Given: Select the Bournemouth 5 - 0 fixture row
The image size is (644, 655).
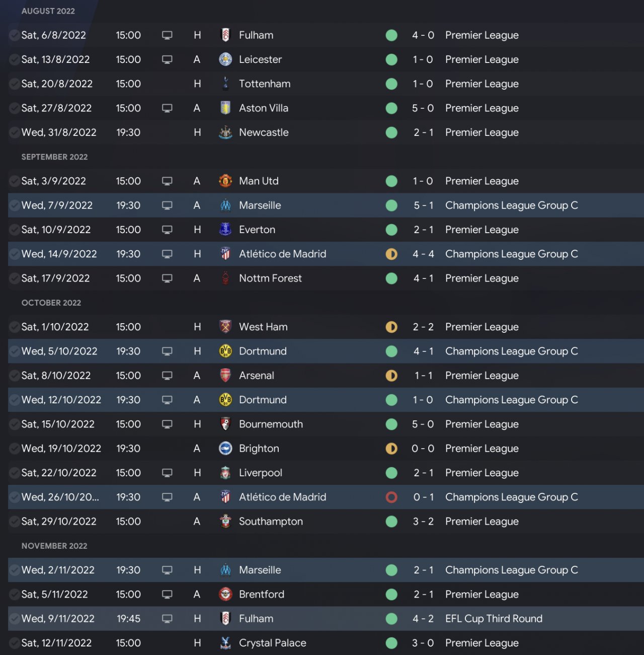Looking at the screenshot, I should click(x=322, y=424).
